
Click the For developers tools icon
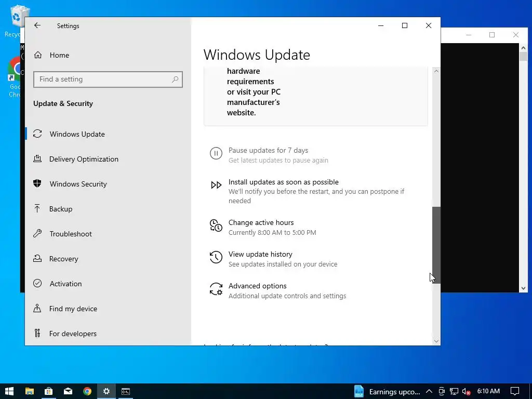coord(37,333)
